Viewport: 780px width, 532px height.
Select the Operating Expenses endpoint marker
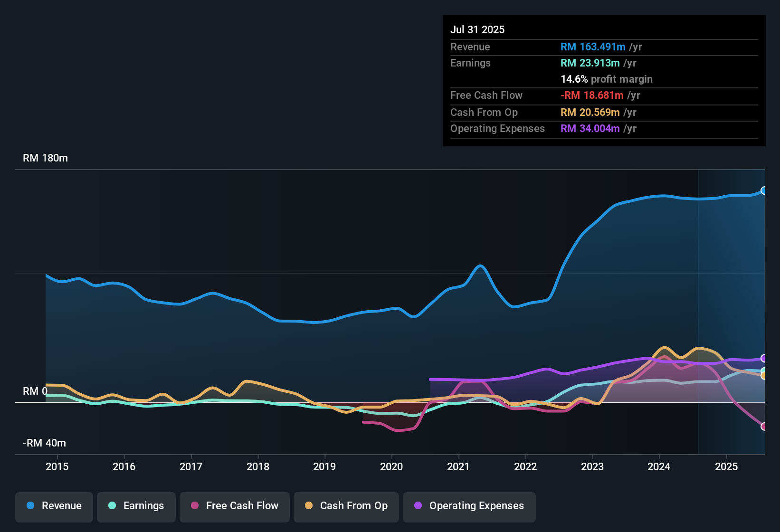[764, 358]
